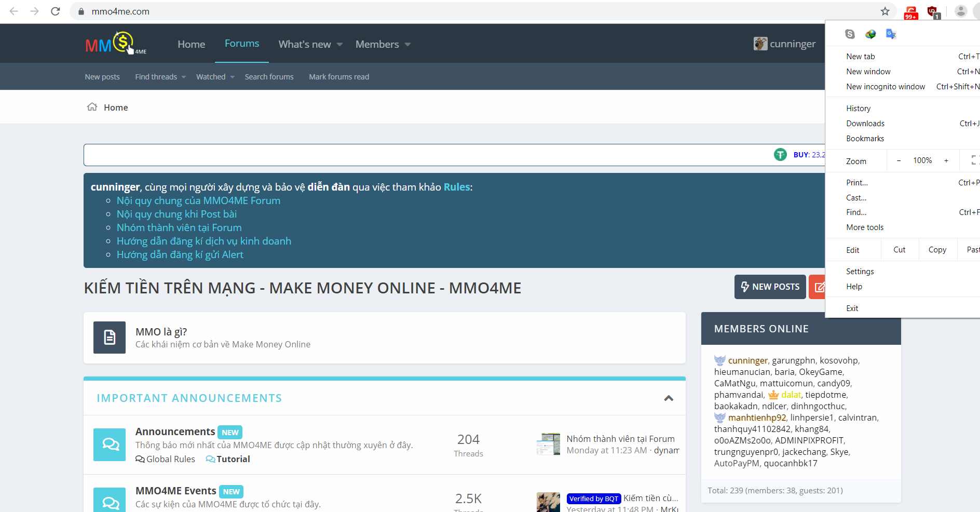Click Cut in the Edit row
This screenshot has width=980, height=512.
coord(900,250)
